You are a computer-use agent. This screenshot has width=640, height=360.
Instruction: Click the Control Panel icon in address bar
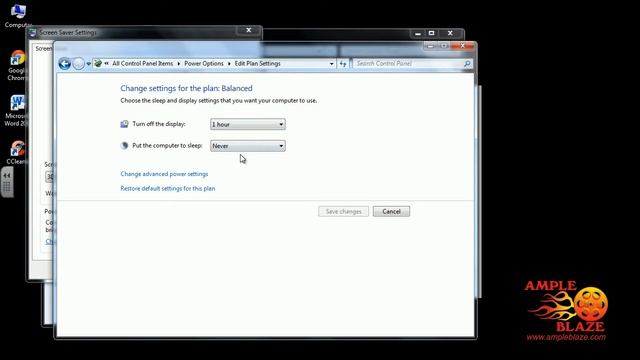pyautogui.click(x=98, y=63)
